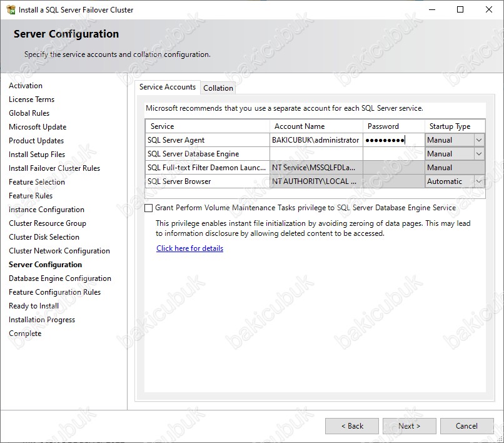Click the Complete step in the sidebar

coord(25,334)
